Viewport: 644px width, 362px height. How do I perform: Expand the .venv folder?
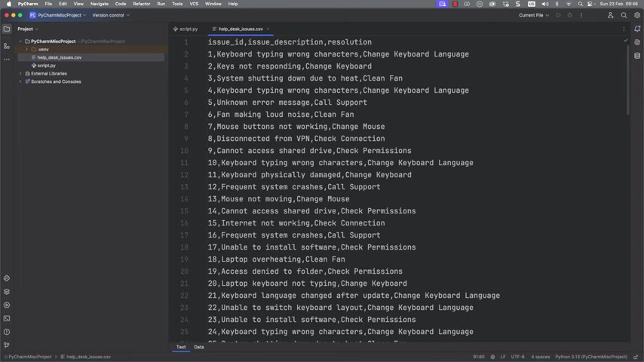pyautogui.click(x=27, y=49)
